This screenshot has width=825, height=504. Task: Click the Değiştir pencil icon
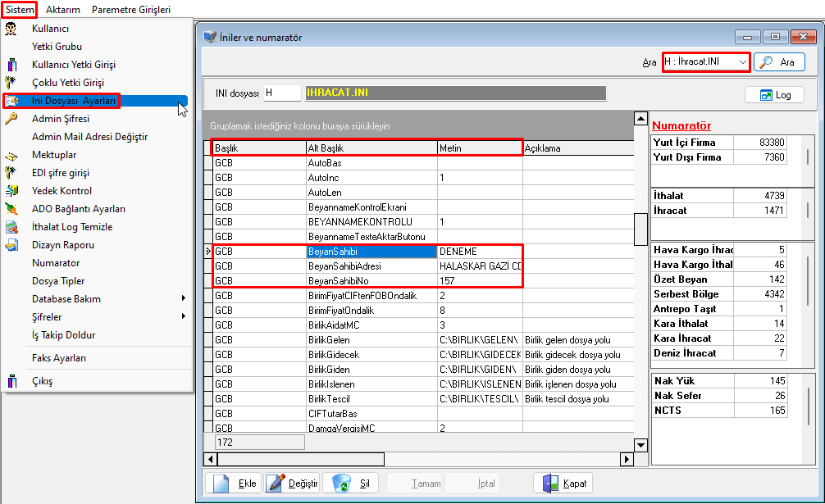point(276,483)
